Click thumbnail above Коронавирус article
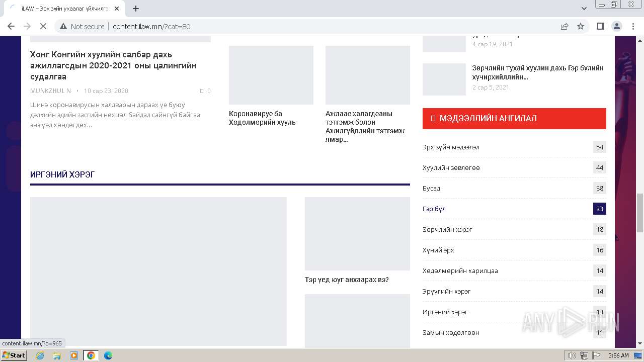The image size is (644, 362). coord(271,75)
